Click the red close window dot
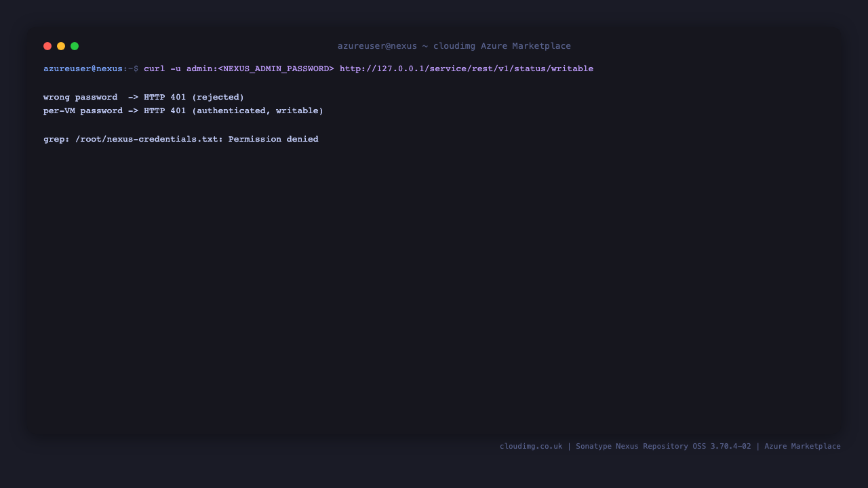This screenshot has height=488, width=868. tap(47, 46)
